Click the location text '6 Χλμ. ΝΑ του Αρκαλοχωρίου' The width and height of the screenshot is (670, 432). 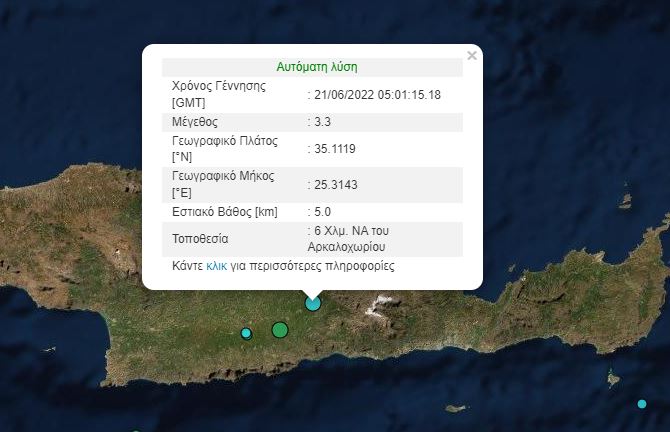360,238
